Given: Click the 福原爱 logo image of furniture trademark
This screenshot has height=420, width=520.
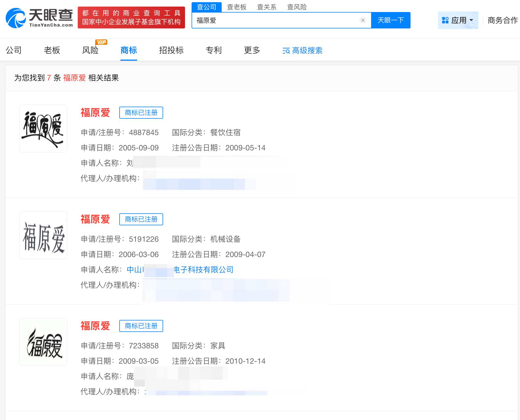Looking at the screenshot, I should click(43, 342).
